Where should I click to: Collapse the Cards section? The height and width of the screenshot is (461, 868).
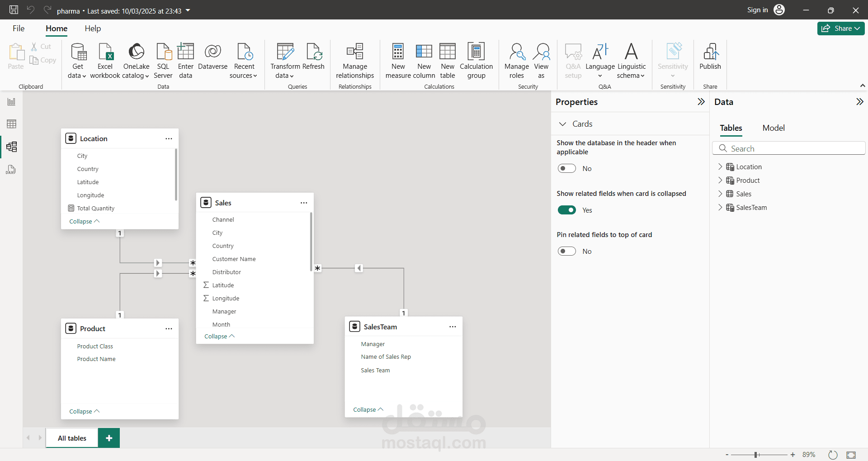click(563, 124)
